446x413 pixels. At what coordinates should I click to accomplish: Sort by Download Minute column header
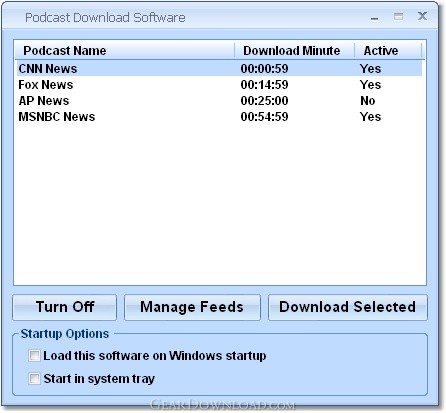(x=294, y=51)
